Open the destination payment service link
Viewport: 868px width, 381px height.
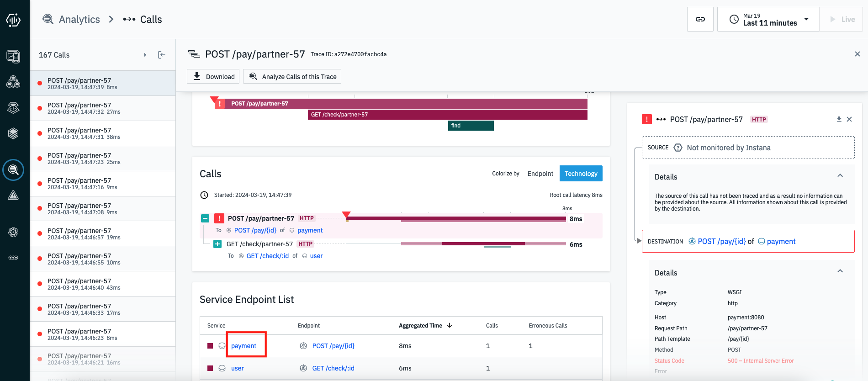tap(781, 241)
